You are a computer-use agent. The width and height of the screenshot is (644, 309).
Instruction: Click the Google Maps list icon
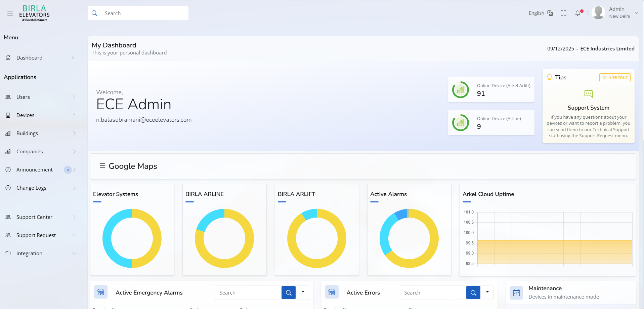[102, 166]
